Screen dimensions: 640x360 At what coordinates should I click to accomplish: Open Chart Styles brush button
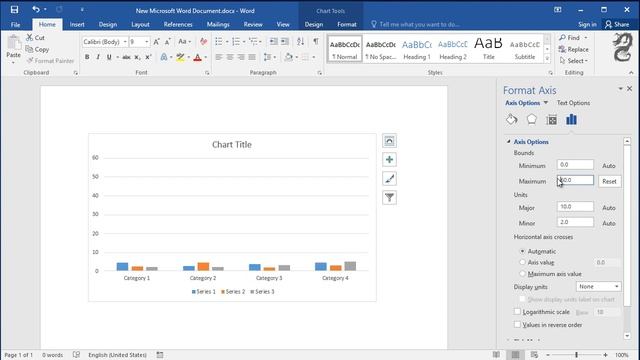coord(389,179)
